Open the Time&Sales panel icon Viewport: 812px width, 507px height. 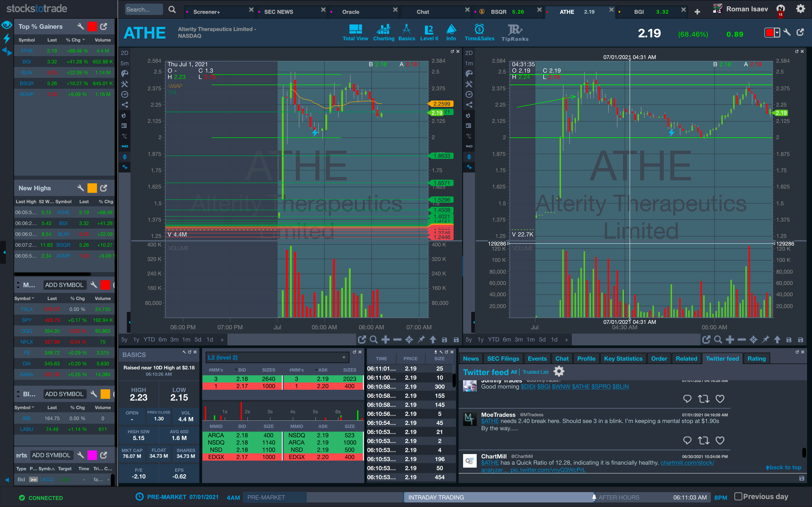click(x=479, y=29)
